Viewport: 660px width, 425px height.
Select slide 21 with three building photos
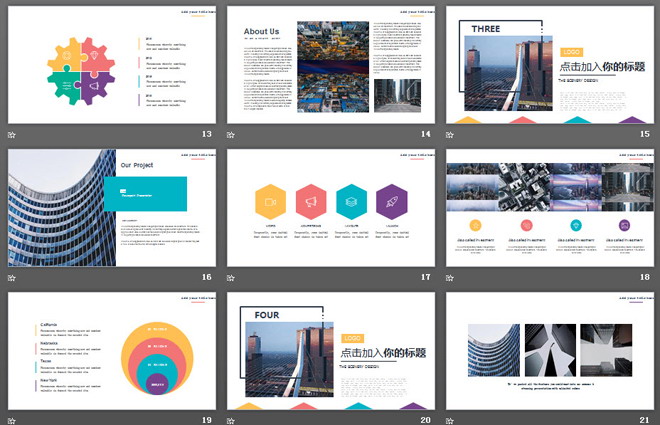[x=550, y=351]
